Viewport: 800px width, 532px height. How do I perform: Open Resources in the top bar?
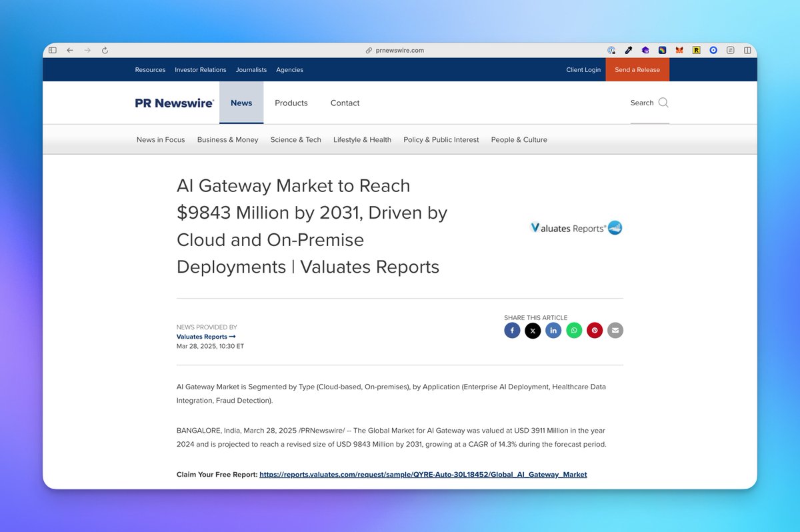click(150, 70)
